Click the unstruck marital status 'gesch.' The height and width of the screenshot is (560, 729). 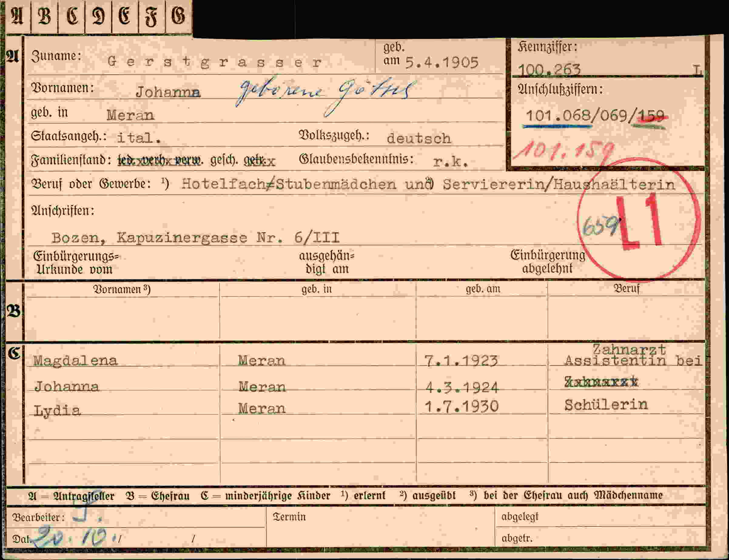click(x=224, y=161)
